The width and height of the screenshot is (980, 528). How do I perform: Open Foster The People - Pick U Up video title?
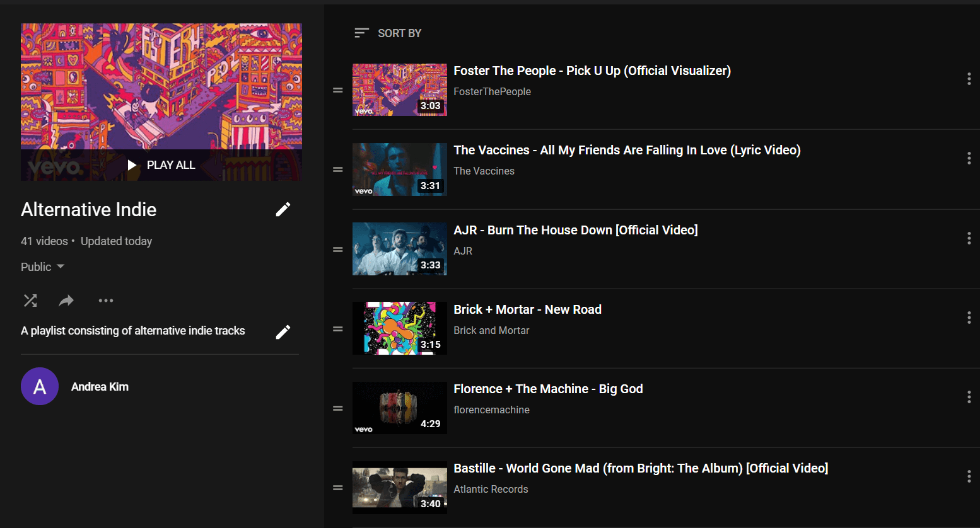point(592,71)
